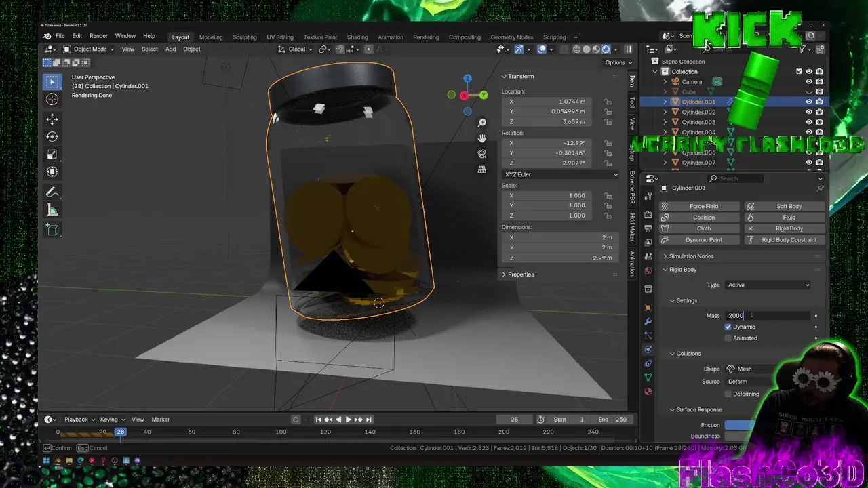
Task: Click the Windows Start button
Action: (47, 461)
